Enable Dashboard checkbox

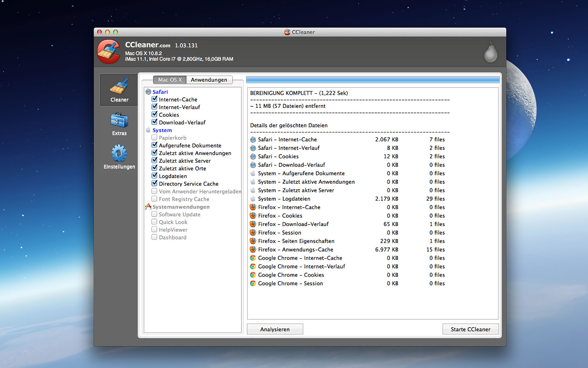(x=154, y=237)
